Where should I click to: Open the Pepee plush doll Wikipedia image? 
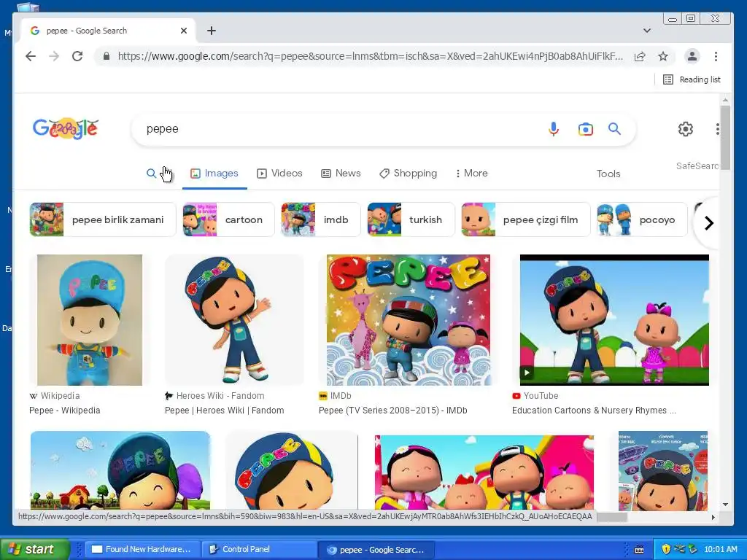tap(90, 320)
